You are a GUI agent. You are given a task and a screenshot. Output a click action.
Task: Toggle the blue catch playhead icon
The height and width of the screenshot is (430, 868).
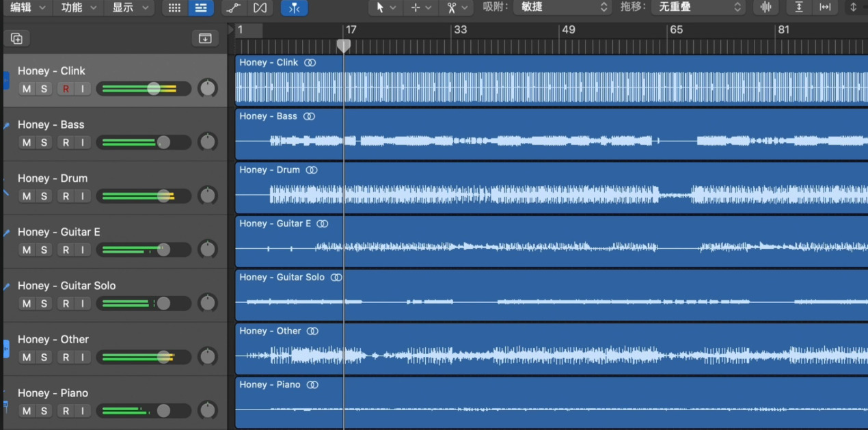(x=294, y=8)
